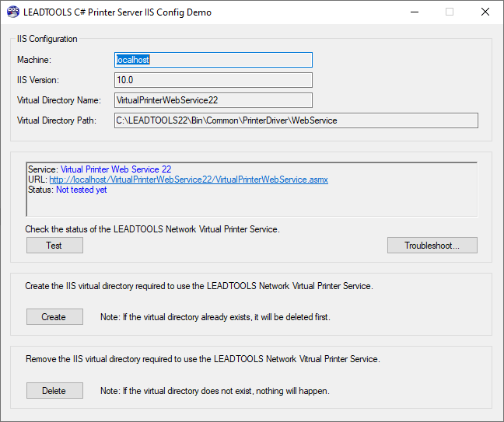Click Create to make the virtual directory

coord(54,317)
